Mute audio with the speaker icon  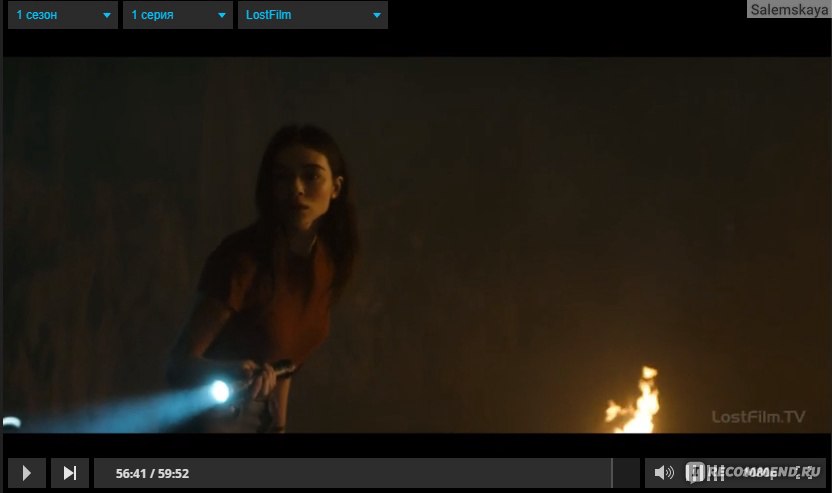[x=663, y=472]
